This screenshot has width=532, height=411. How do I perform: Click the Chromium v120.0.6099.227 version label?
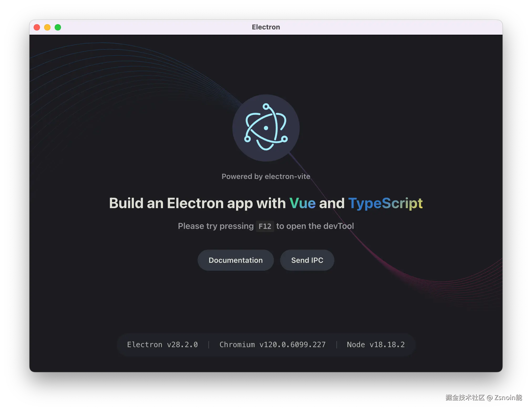[x=272, y=345]
